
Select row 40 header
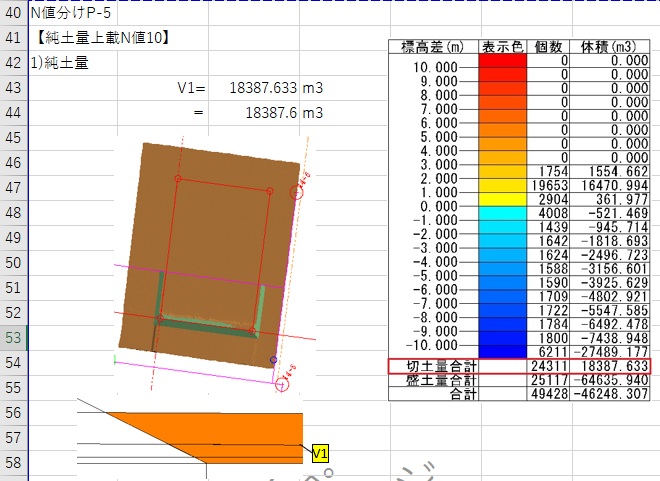[13, 14]
